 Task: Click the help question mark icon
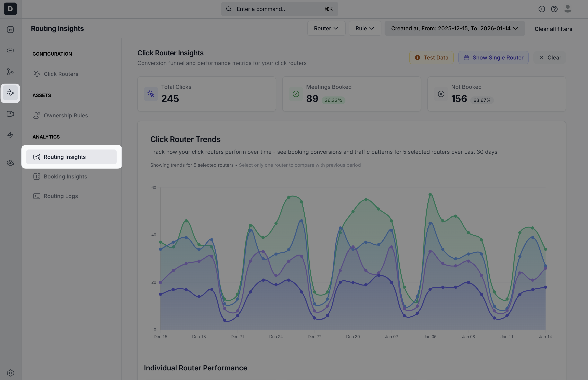click(x=554, y=9)
